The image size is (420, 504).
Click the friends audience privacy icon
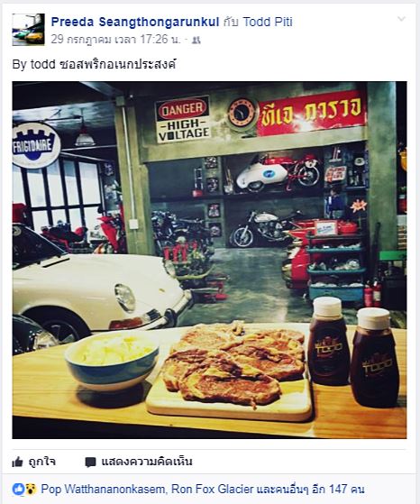[196, 40]
